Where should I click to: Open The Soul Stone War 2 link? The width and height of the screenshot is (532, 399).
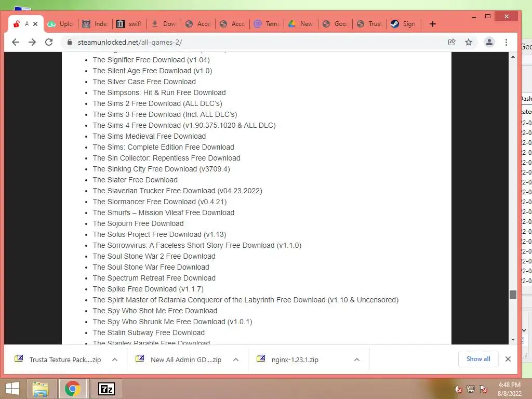coord(154,256)
